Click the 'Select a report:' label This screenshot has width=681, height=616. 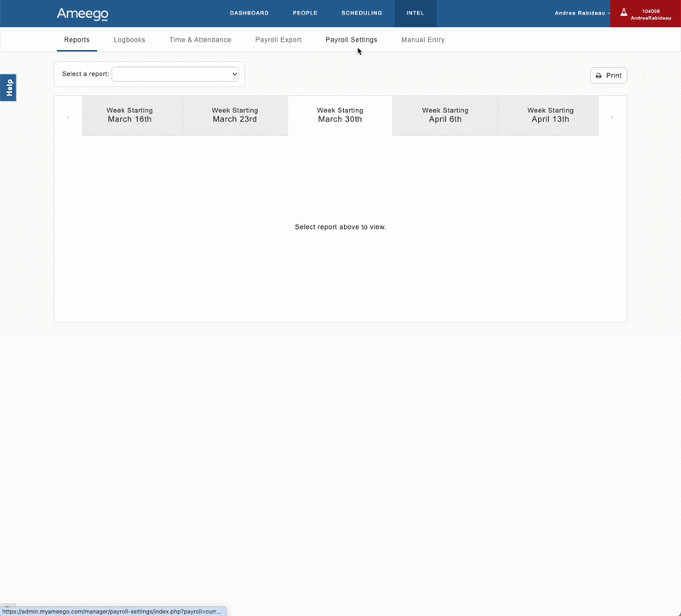click(x=86, y=74)
